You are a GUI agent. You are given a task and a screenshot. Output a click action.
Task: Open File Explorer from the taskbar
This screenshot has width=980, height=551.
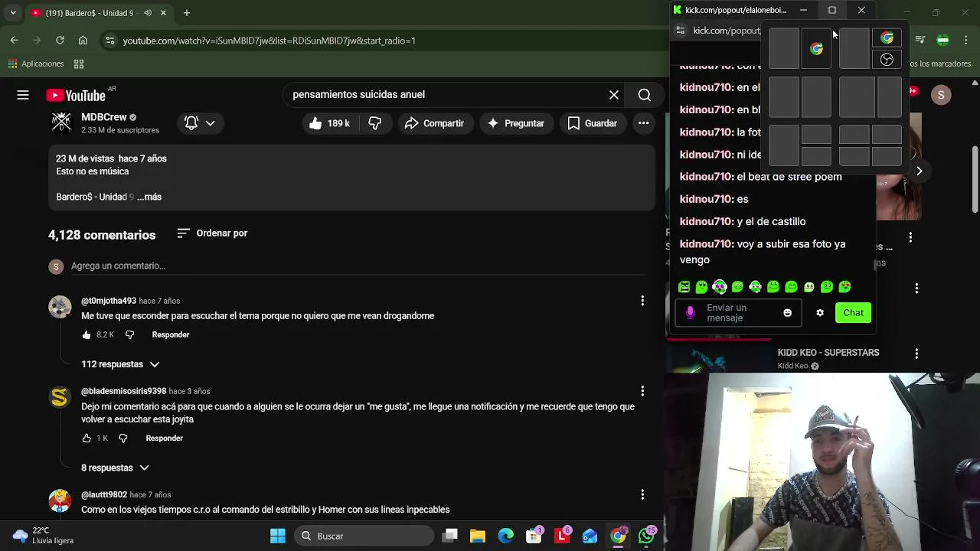coord(478,536)
